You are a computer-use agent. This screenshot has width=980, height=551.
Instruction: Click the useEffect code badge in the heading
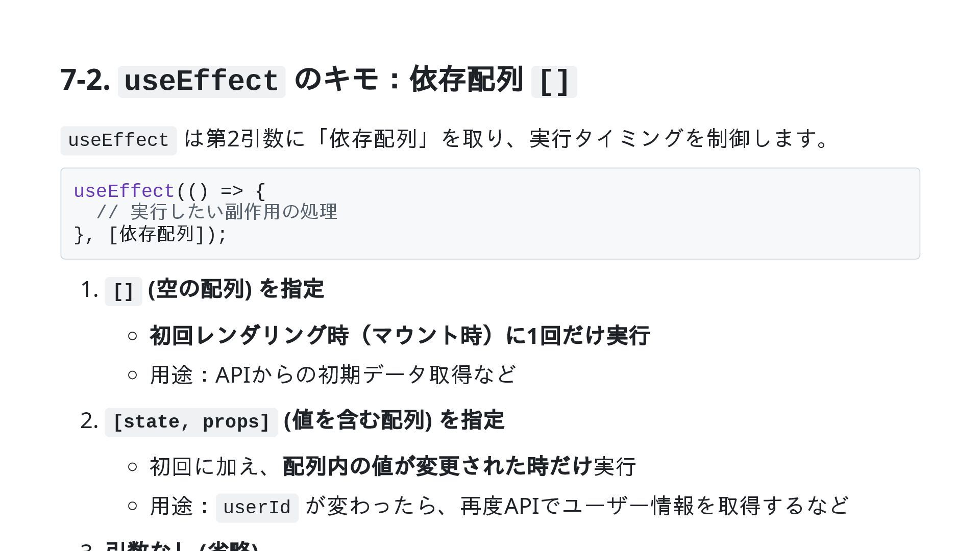201,82
